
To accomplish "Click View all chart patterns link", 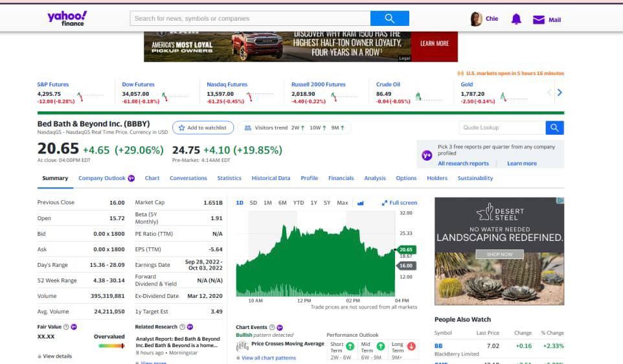I will [269, 358].
